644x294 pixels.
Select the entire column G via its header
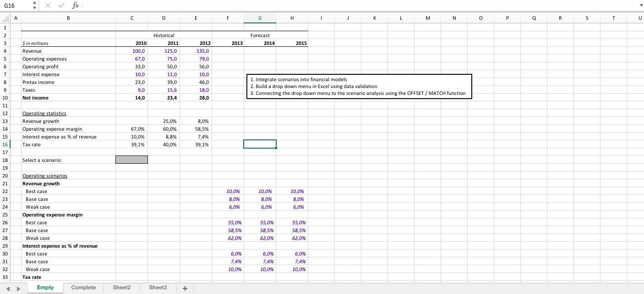260,18
